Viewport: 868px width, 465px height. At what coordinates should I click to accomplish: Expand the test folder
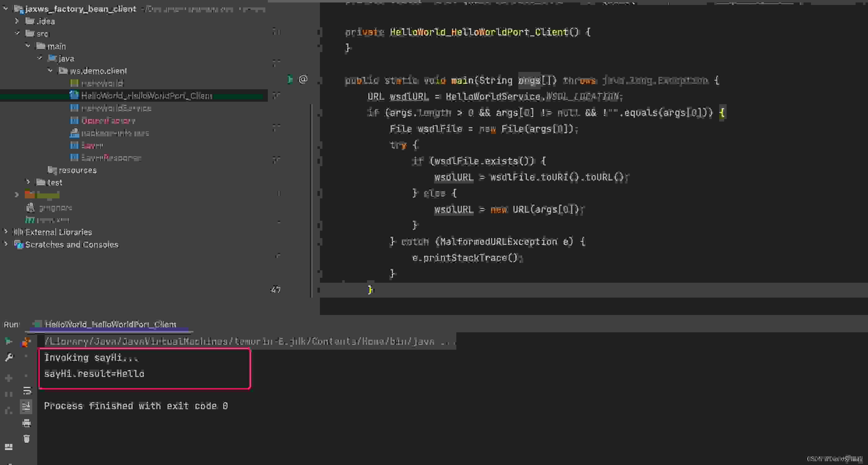click(28, 182)
